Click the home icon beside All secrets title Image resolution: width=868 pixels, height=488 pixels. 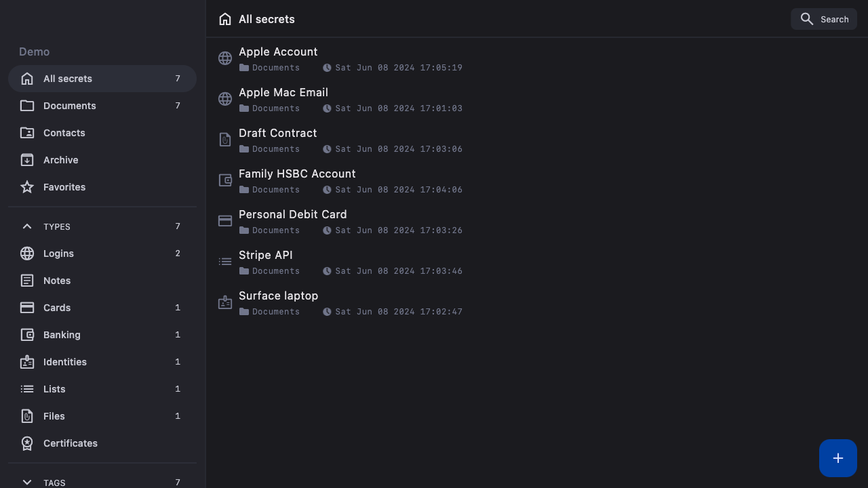pos(225,19)
